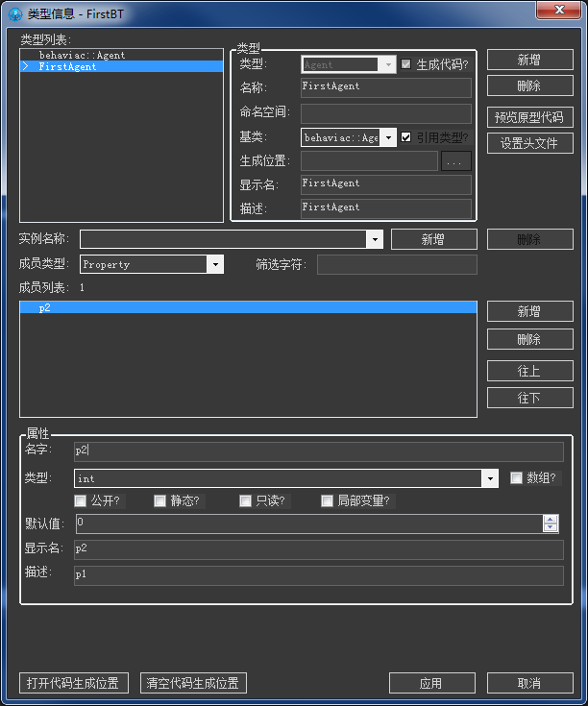The width and height of the screenshot is (588, 706).
Task: Click 打开代码生成位置 button
Action: [x=73, y=683]
